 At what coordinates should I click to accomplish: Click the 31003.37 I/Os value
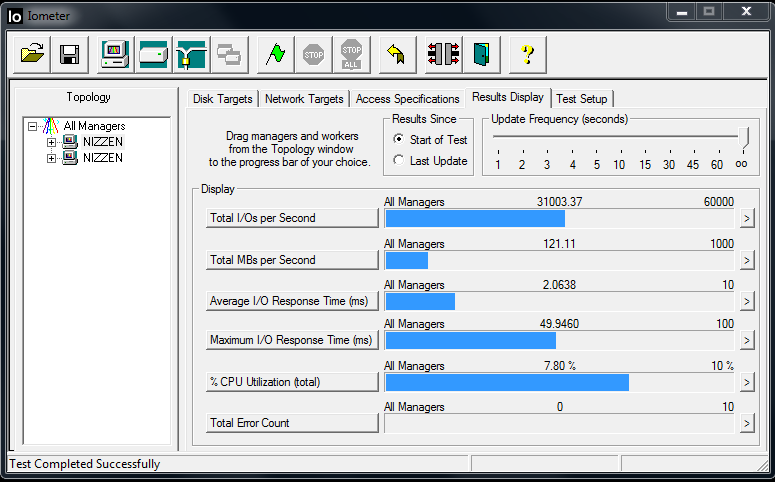coord(560,202)
